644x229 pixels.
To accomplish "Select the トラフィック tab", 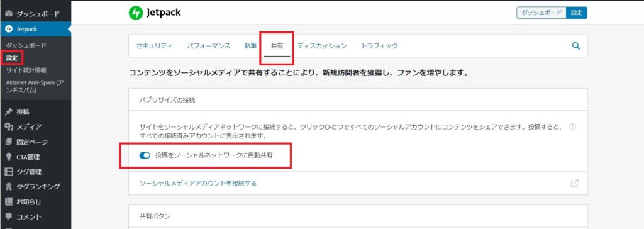I will [379, 46].
